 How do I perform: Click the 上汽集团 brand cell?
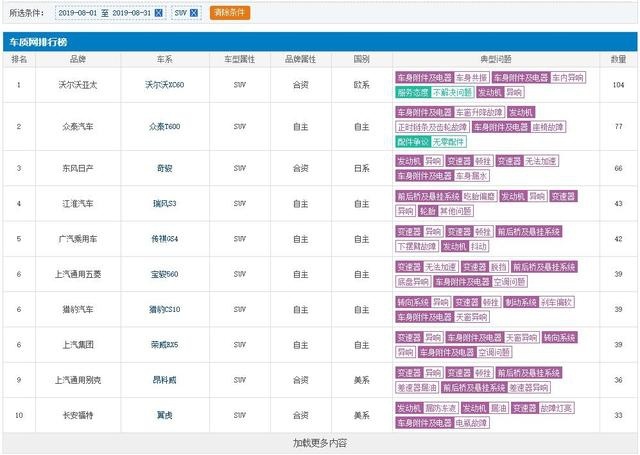78,345
